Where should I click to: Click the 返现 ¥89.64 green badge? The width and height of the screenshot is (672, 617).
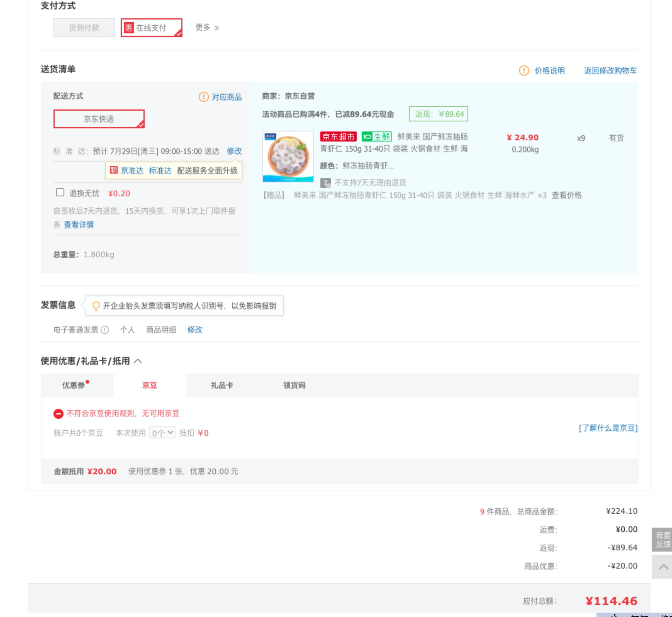(x=438, y=114)
